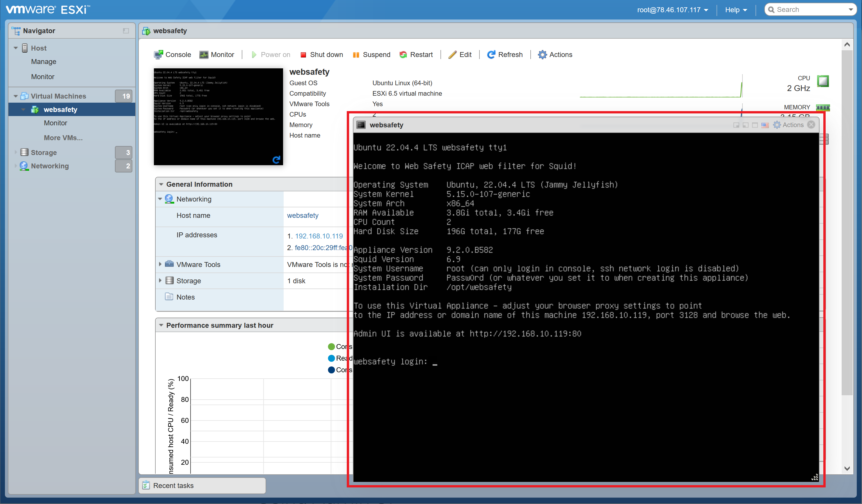862x504 pixels.
Task: Open Actions menu in console window
Action: [x=788, y=125]
